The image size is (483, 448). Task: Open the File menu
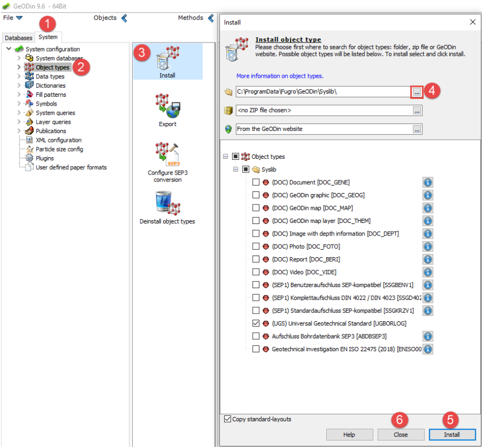coord(13,18)
